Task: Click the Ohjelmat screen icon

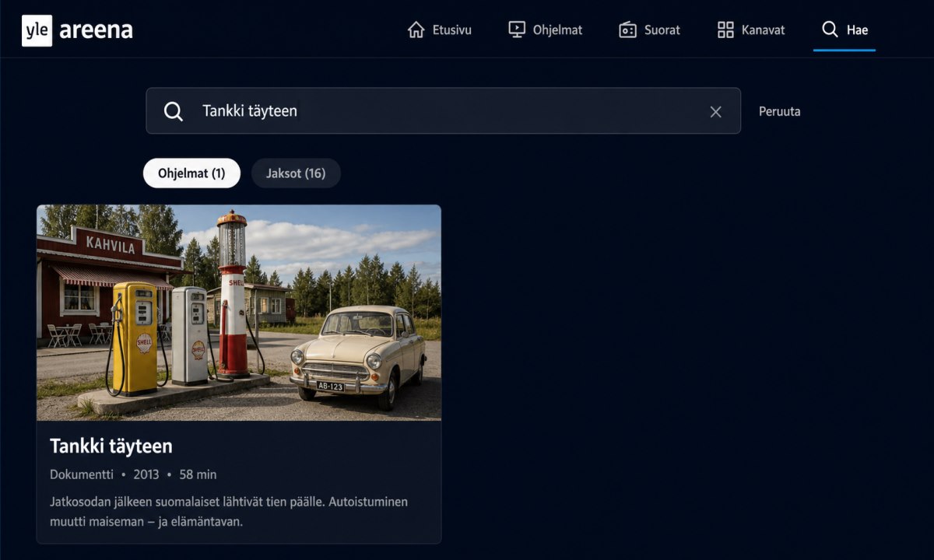Action: tap(517, 30)
